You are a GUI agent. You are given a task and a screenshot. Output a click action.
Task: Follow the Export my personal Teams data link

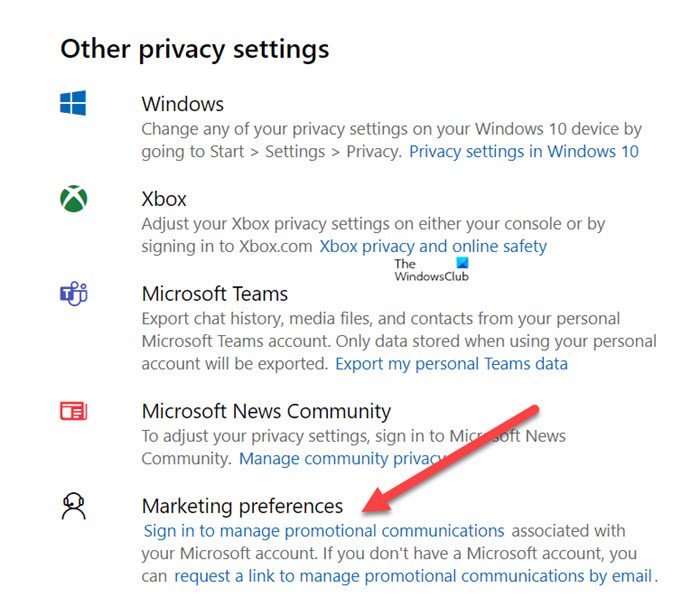pyautogui.click(x=451, y=364)
